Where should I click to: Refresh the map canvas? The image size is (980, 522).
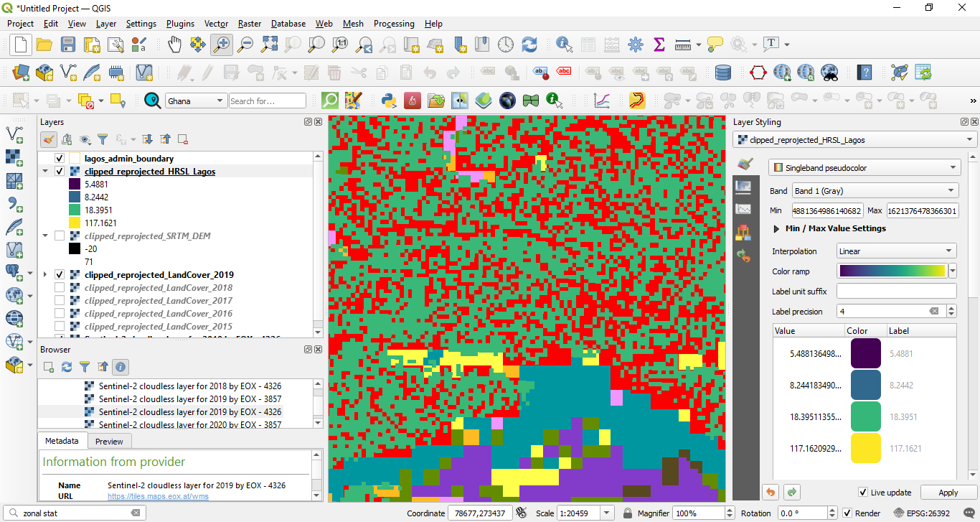click(529, 45)
